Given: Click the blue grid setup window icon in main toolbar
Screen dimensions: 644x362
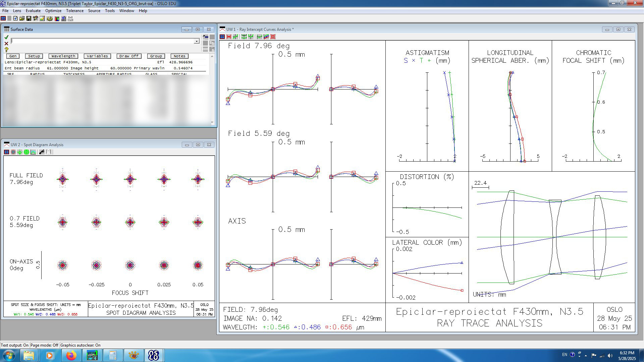Looking at the screenshot, I should coord(3,18).
